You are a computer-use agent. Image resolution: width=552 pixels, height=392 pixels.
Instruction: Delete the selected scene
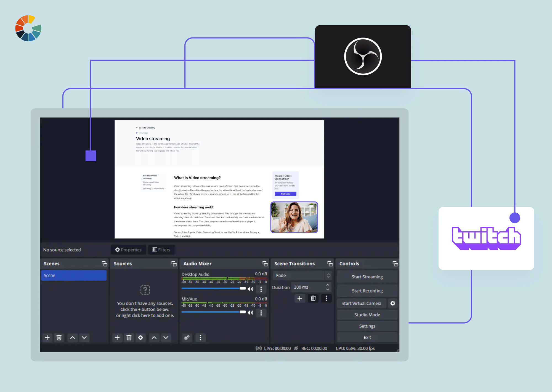pyautogui.click(x=59, y=338)
